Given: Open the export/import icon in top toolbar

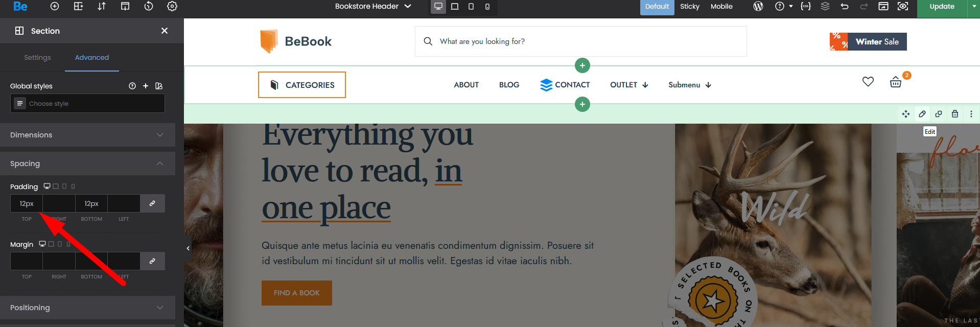Looking at the screenshot, I should coord(125,6).
